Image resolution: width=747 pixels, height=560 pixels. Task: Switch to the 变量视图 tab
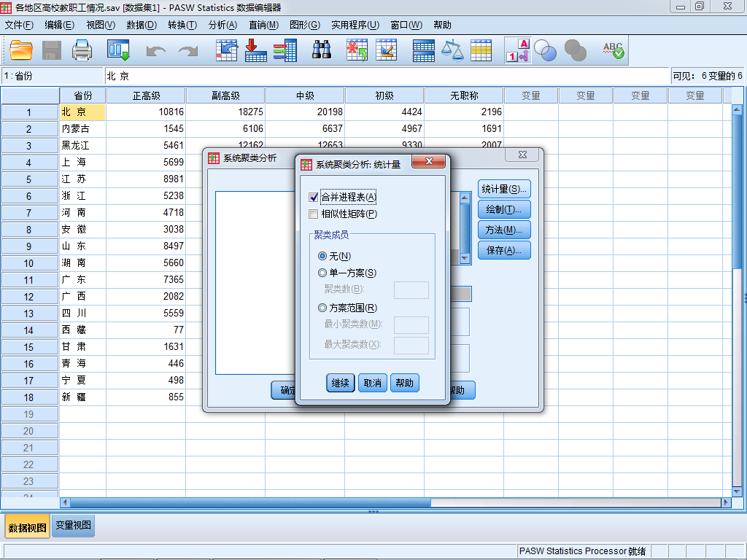click(x=73, y=525)
